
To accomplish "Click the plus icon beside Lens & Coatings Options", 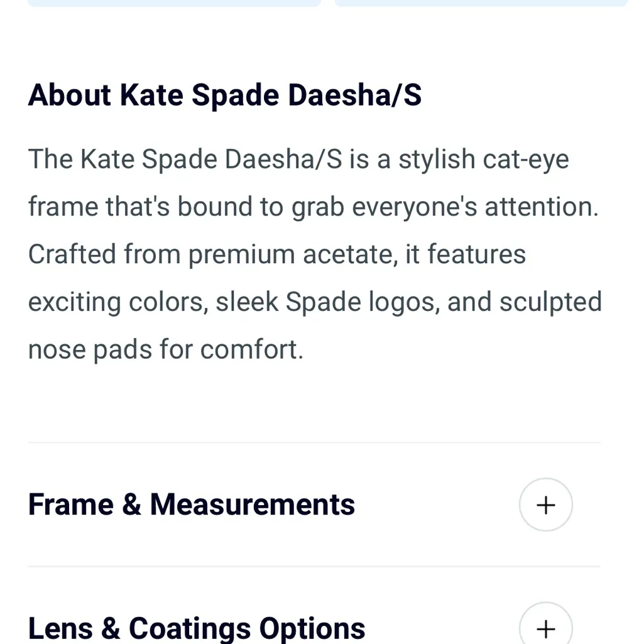I will pyautogui.click(x=545, y=628).
